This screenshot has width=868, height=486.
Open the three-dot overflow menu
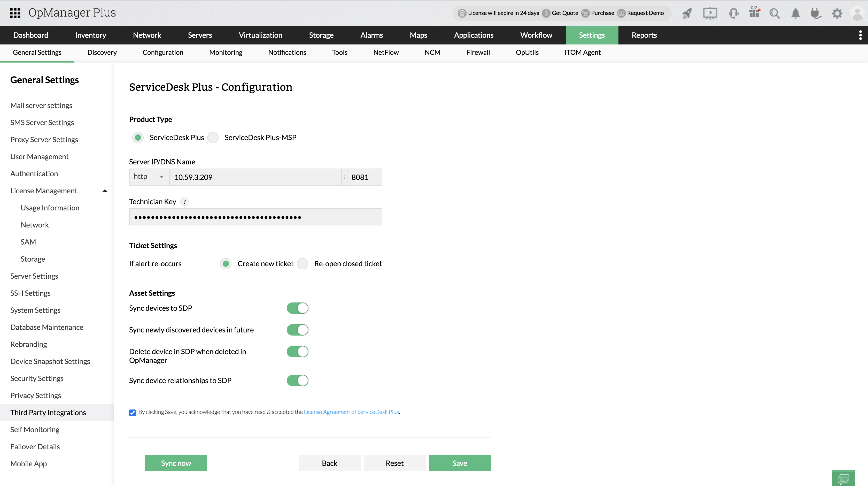[860, 35]
